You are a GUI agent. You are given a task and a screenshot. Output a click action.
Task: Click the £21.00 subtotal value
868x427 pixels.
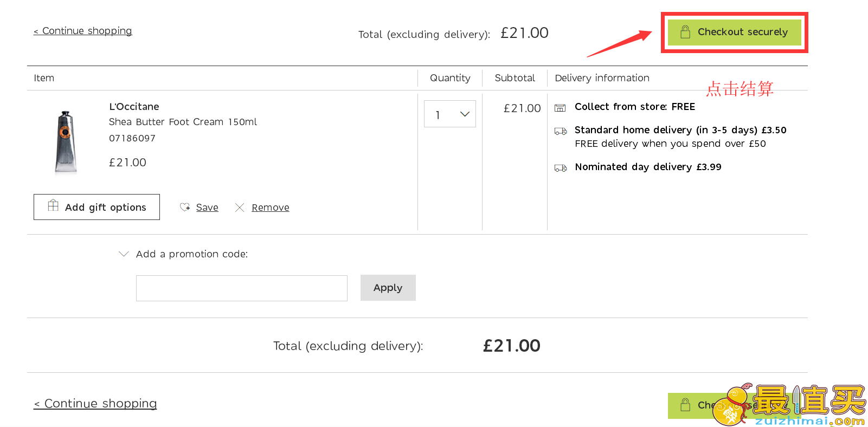point(522,108)
